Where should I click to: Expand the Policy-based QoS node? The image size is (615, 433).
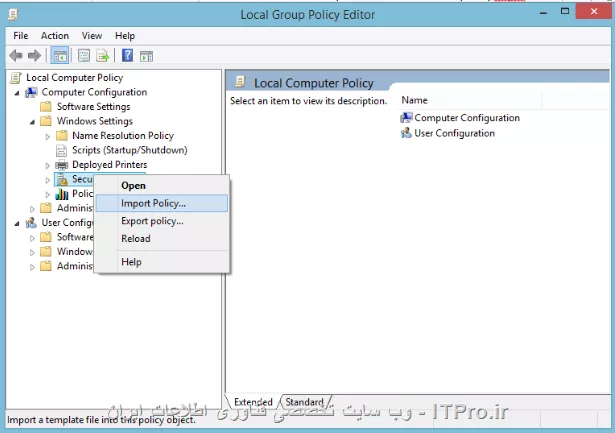coord(47,195)
